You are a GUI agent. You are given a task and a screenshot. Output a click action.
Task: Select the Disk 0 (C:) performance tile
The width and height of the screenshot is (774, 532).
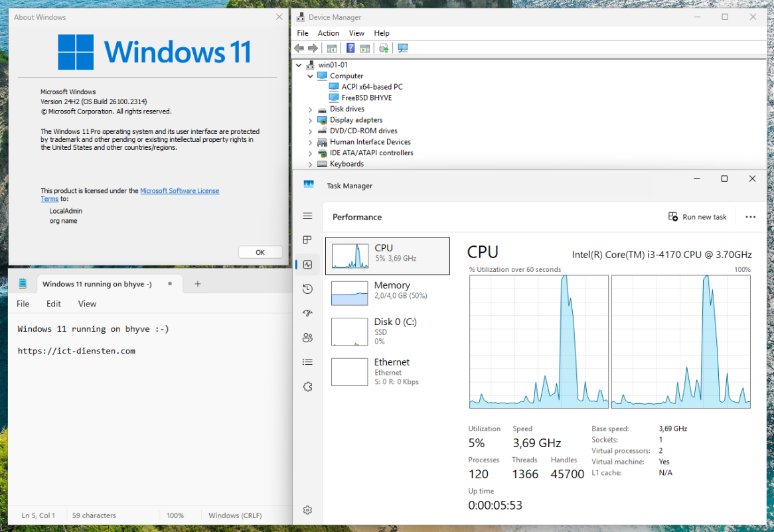pos(388,331)
